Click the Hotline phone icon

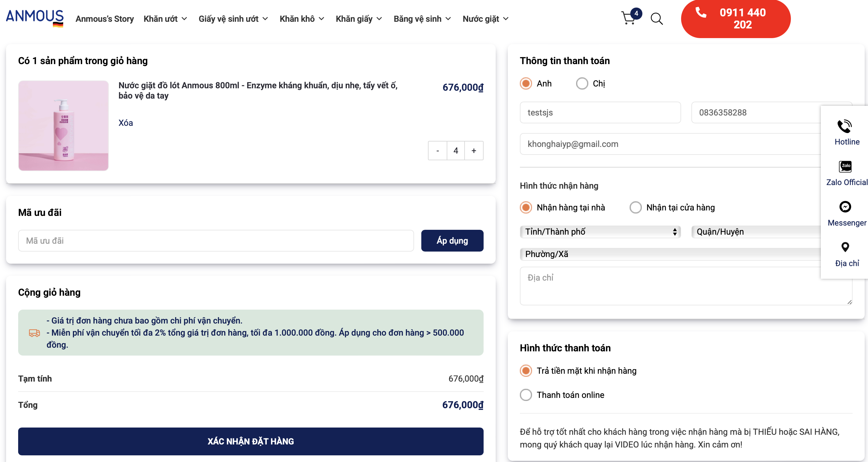click(x=844, y=126)
